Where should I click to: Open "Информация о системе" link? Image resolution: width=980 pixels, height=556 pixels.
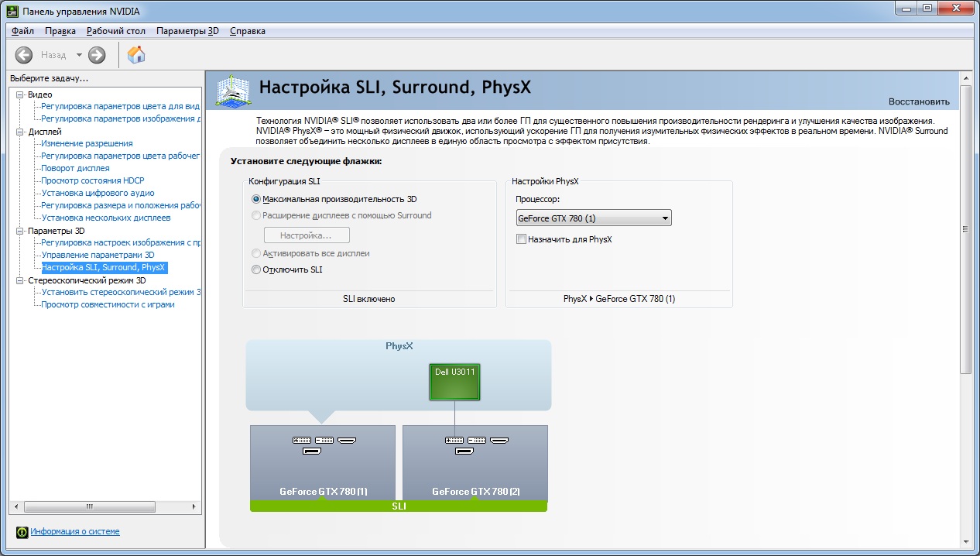click(75, 532)
